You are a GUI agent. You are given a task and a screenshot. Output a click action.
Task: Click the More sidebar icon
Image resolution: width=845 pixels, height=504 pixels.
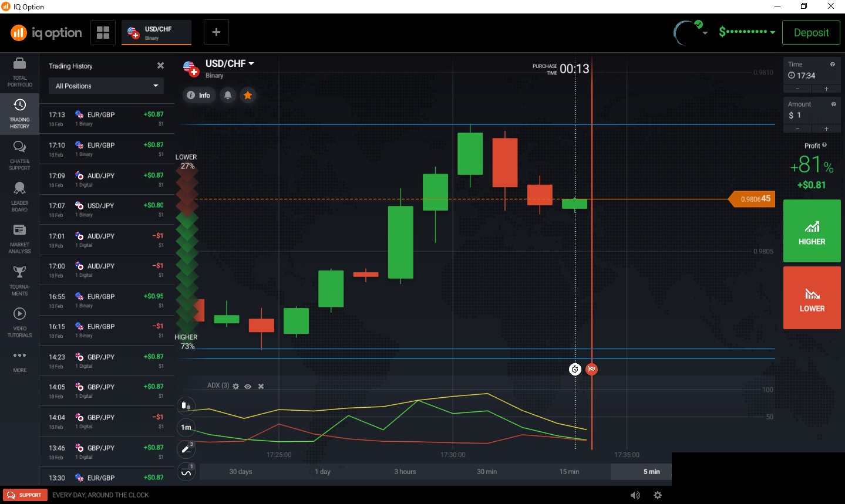[19, 361]
